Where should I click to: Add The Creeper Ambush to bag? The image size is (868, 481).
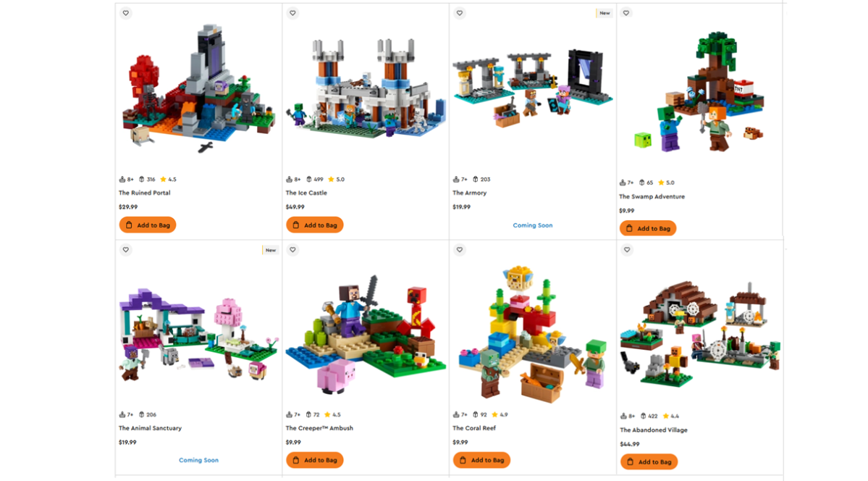(x=315, y=460)
